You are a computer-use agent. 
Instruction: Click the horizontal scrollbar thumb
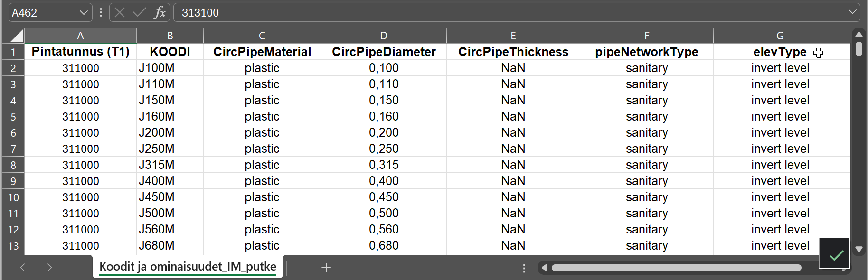(676, 268)
